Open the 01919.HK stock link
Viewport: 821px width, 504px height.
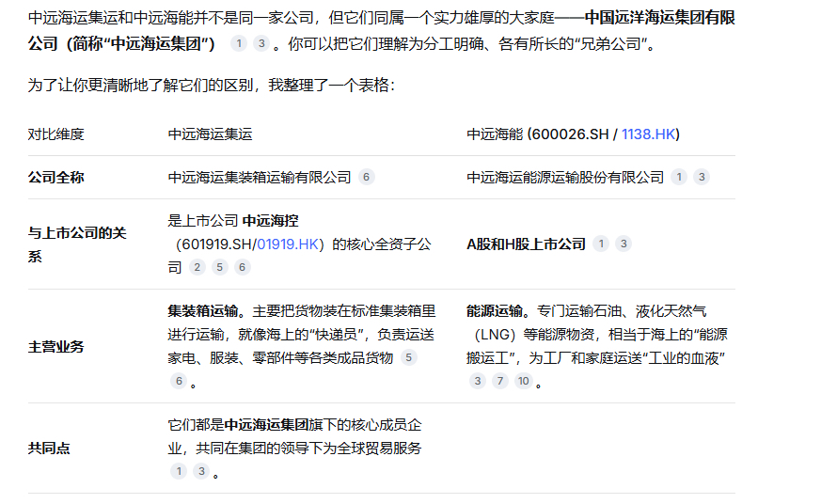[288, 244]
